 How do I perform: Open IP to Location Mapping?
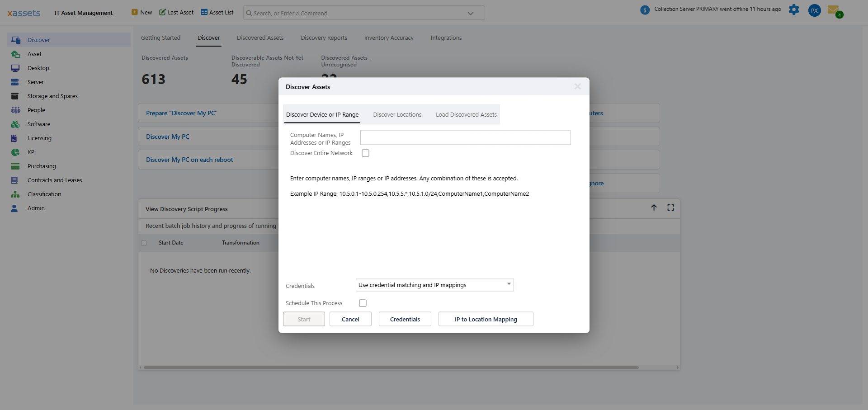click(486, 319)
